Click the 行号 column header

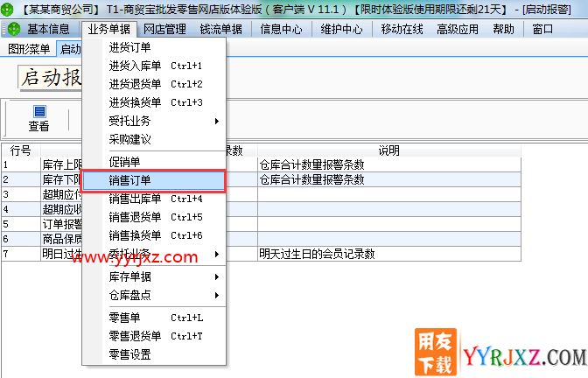(x=21, y=150)
